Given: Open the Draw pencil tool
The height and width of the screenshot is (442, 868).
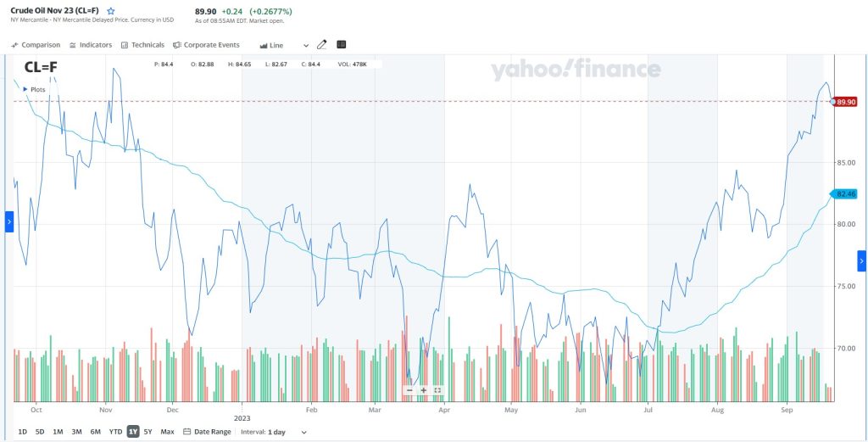Looking at the screenshot, I should click(321, 45).
